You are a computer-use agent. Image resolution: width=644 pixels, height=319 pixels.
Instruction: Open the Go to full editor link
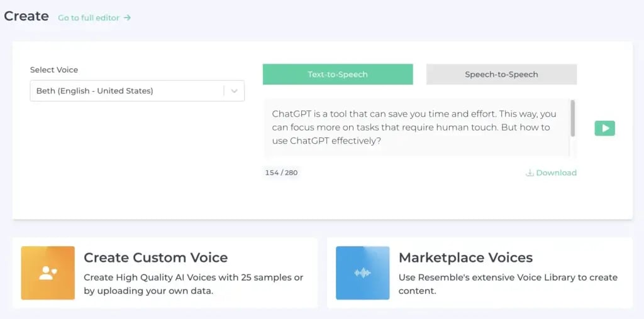coord(89,18)
